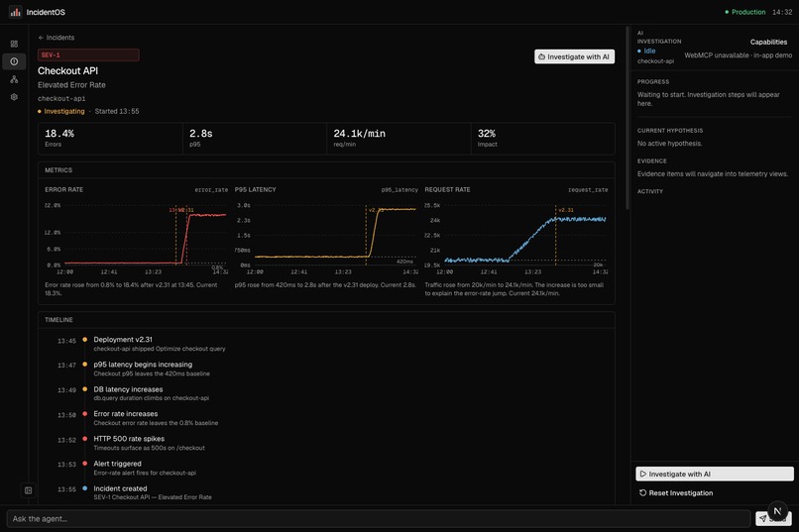This screenshot has height=532, width=799.
Task: Click the Idle status in AI Investigation
Action: (646, 51)
